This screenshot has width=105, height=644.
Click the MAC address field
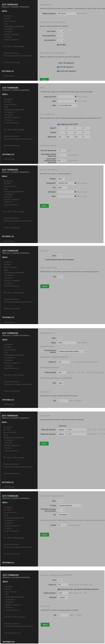pyautogui.click(x=67, y=105)
